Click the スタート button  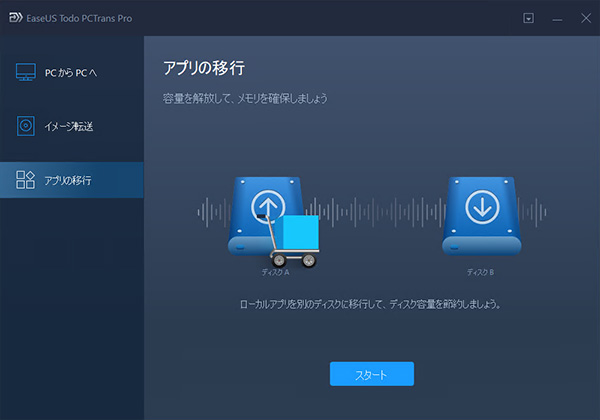pos(372,374)
